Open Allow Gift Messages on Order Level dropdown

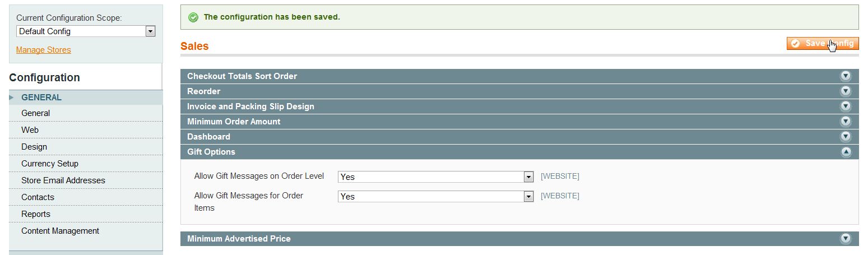[x=435, y=177]
